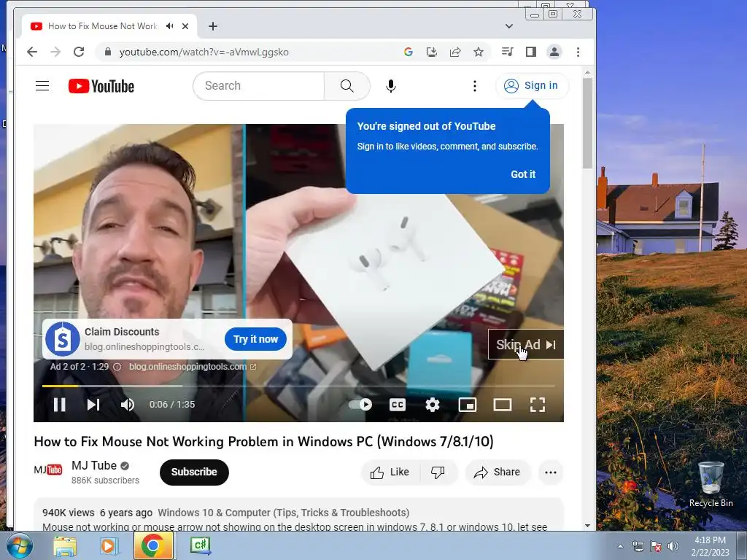The image size is (747, 560).
Task: Toggle Chrome side panel
Action: pos(531,52)
